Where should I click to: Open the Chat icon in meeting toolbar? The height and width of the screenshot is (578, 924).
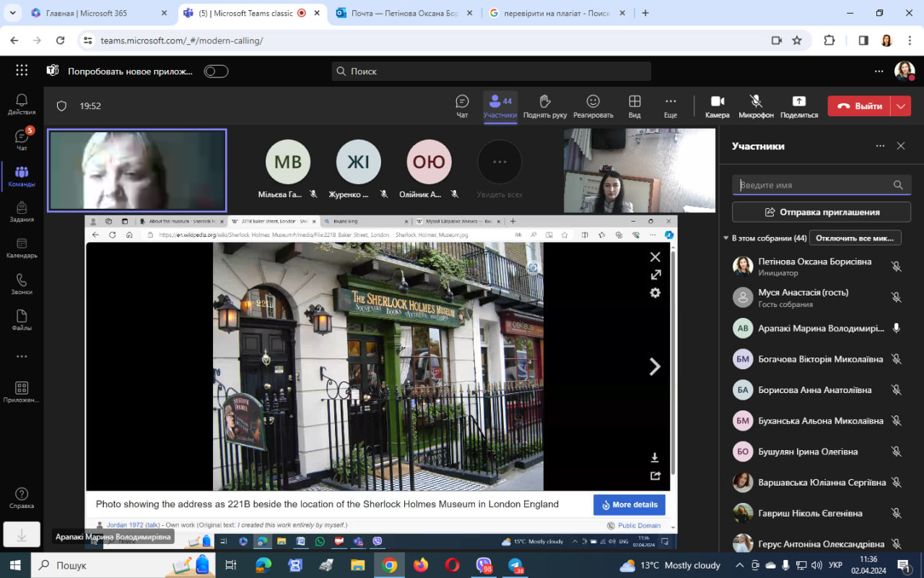click(x=462, y=105)
